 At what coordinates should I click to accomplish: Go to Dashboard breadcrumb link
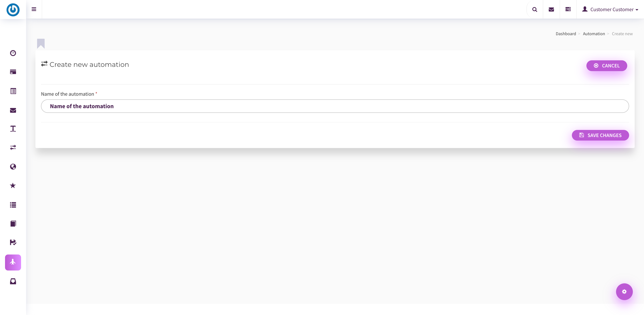[x=566, y=34]
